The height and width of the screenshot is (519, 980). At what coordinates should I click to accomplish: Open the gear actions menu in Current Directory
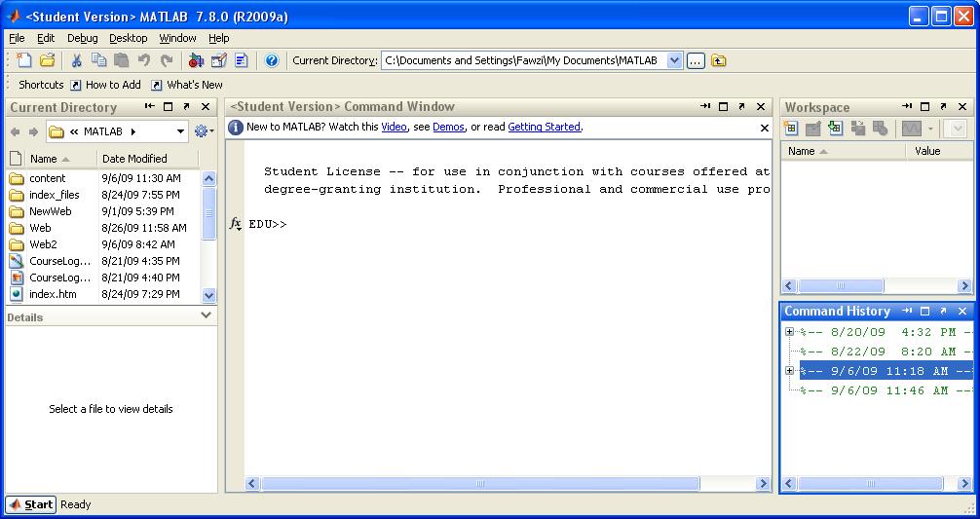pyautogui.click(x=204, y=131)
